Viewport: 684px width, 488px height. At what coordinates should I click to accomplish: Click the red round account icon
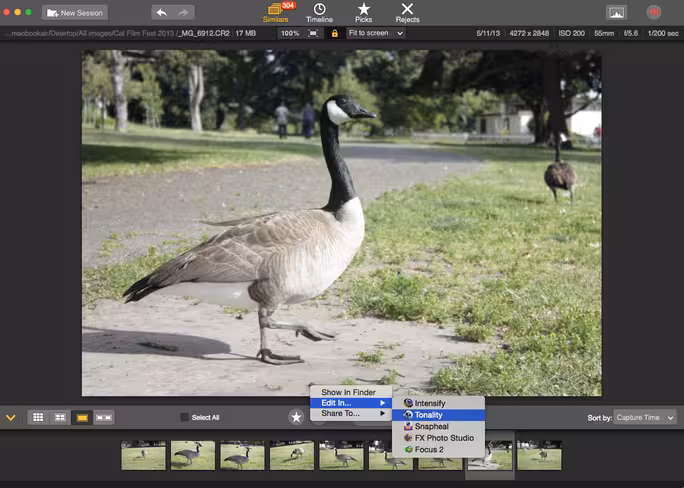coord(654,12)
